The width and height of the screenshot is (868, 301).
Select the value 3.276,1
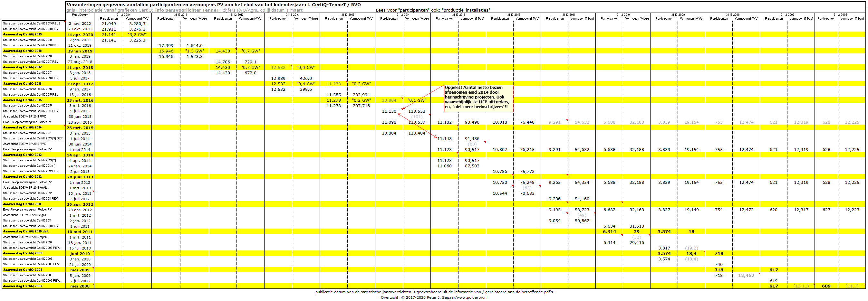[137, 29]
